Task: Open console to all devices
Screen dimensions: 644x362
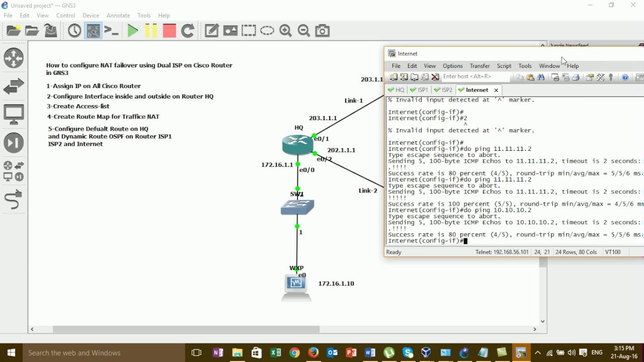Action: click(111, 31)
